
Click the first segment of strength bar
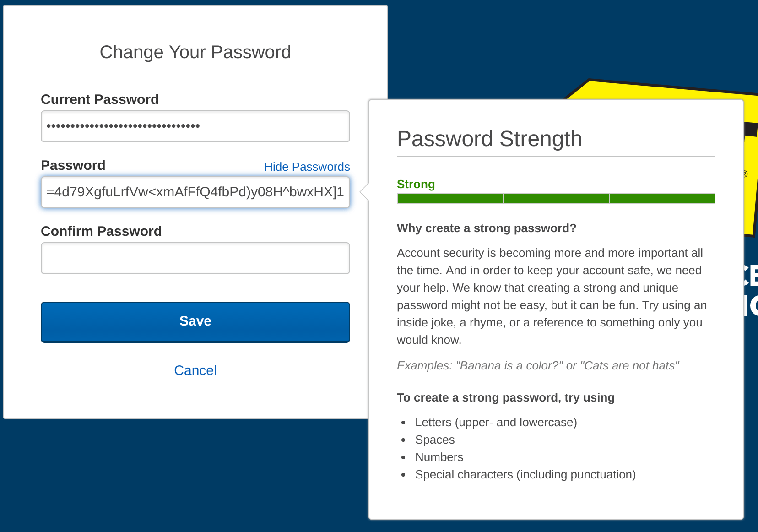(450, 198)
